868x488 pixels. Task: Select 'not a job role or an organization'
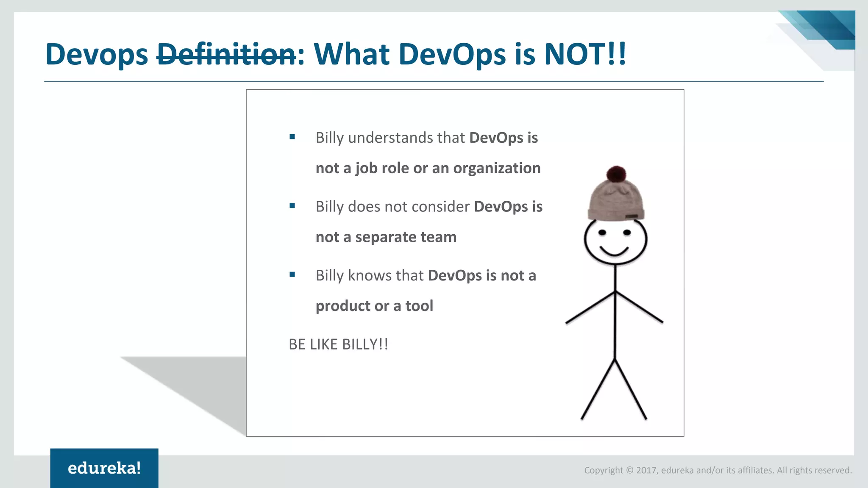coord(428,168)
